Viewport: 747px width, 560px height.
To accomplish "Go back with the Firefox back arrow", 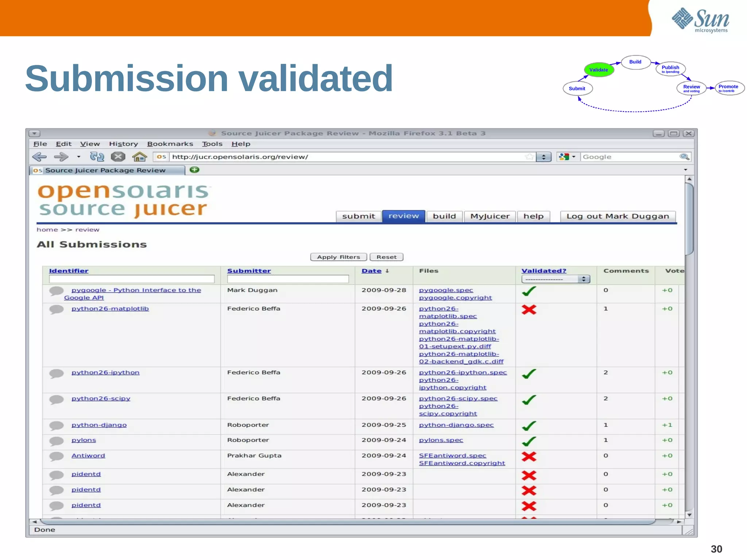I will click(x=39, y=157).
